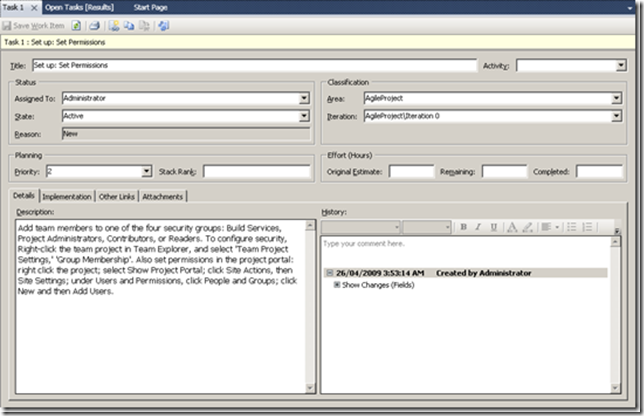Viewport: 644px width, 416px height.
Task: Click History scrollbar up arrow
Action: tap(615, 242)
